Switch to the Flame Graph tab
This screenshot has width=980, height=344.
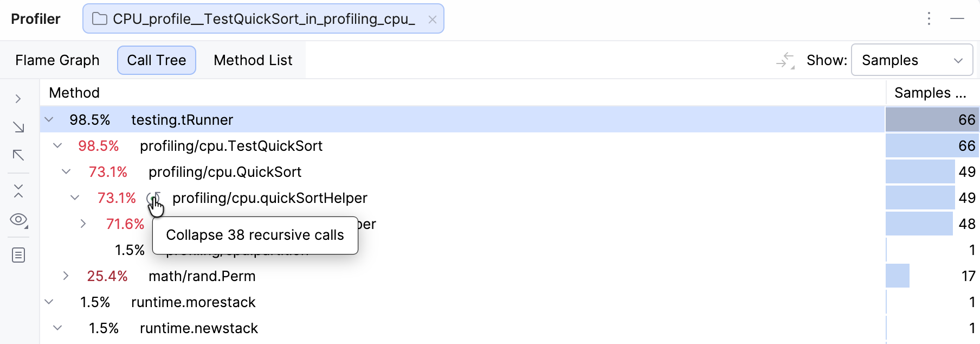pos(57,60)
